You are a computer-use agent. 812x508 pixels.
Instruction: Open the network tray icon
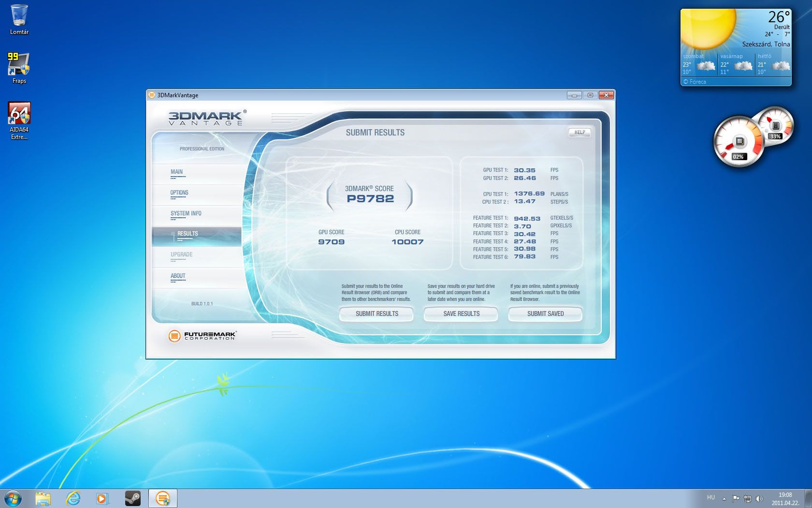coord(748,498)
